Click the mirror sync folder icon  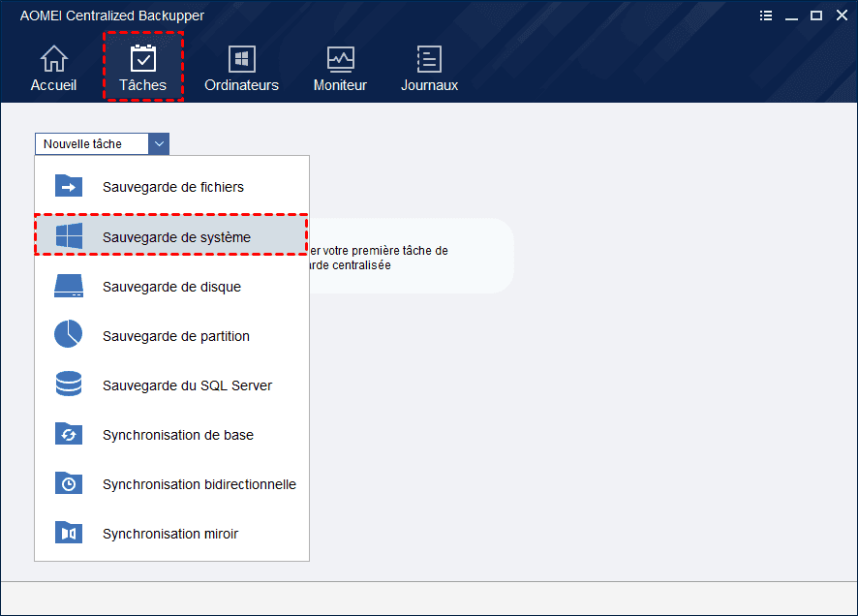click(x=69, y=533)
